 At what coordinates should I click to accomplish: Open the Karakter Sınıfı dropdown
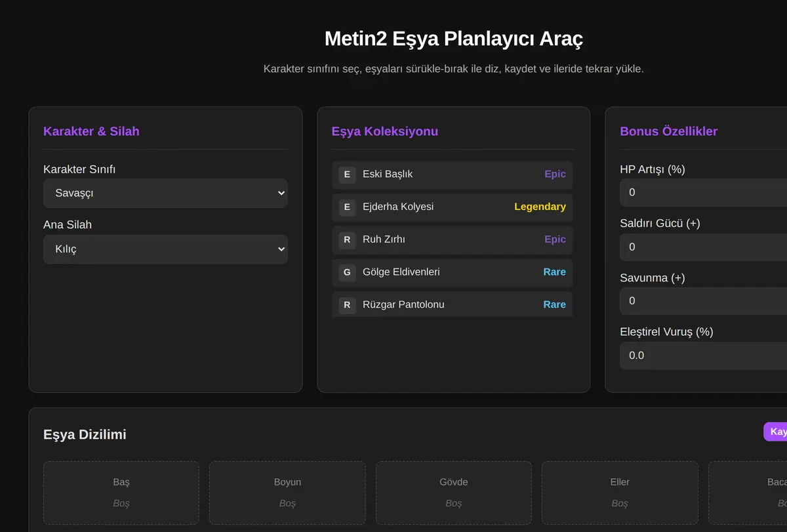165,194
